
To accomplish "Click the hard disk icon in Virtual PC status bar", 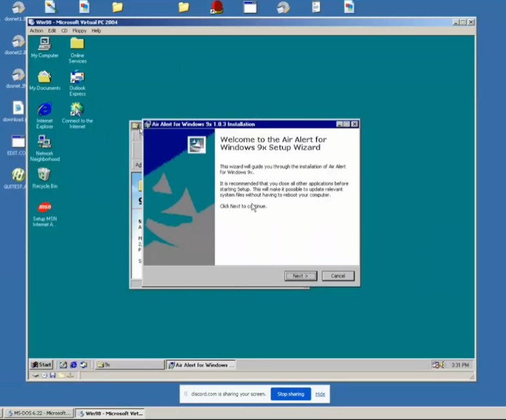I will pos(35,375).
